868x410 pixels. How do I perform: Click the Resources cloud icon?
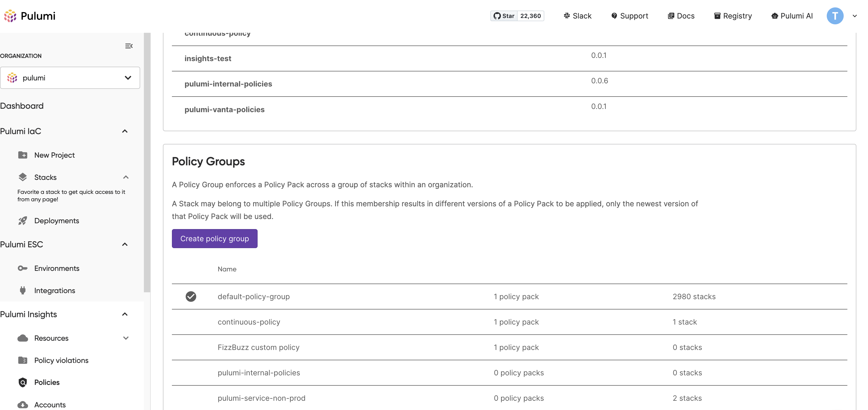22,338
